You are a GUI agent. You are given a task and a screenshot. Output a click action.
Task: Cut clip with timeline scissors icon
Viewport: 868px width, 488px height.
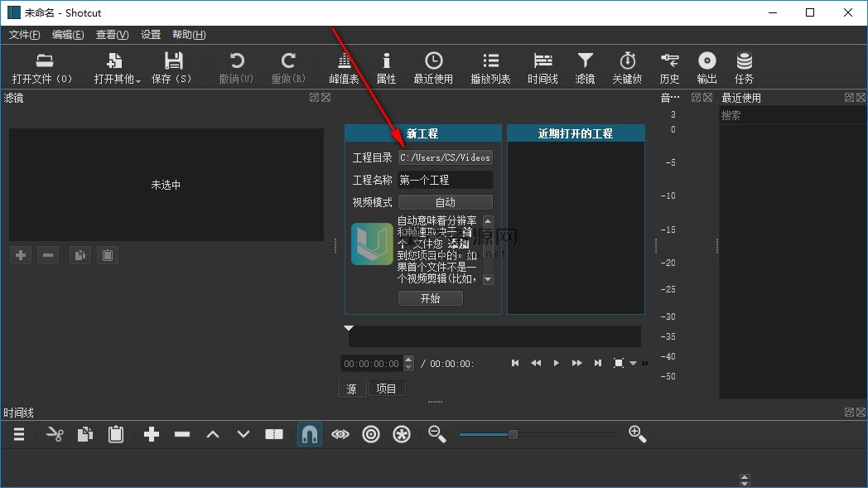pyautogui.click(x=55, y=435)
